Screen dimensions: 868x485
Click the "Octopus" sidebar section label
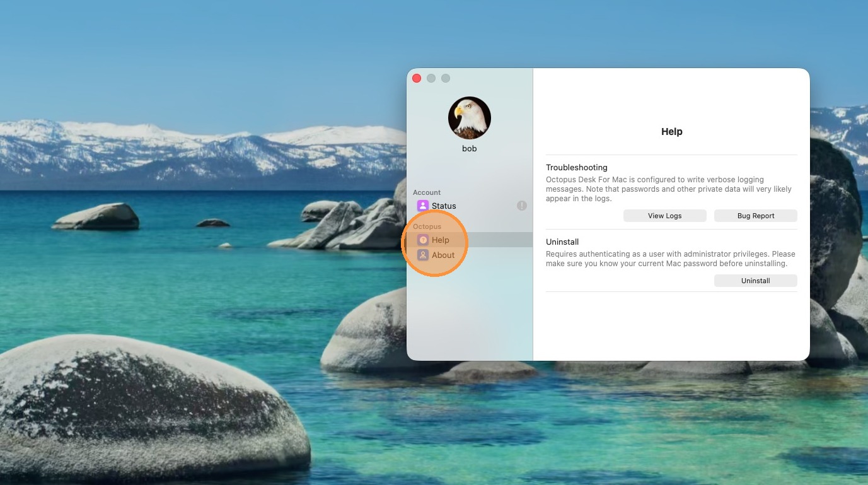click(x=427, y=226)
